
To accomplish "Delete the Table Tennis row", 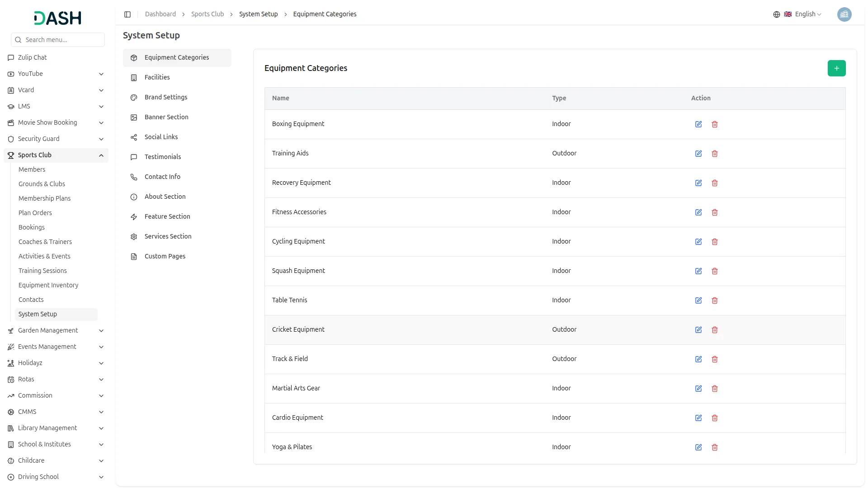I will [x=714, y=300].
